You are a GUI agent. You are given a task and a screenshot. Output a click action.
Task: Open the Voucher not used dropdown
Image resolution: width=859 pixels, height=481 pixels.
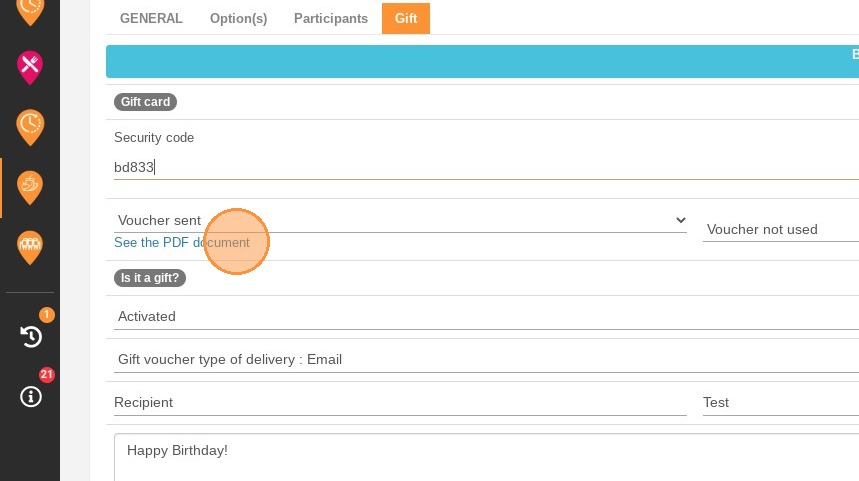click(781, 229)
